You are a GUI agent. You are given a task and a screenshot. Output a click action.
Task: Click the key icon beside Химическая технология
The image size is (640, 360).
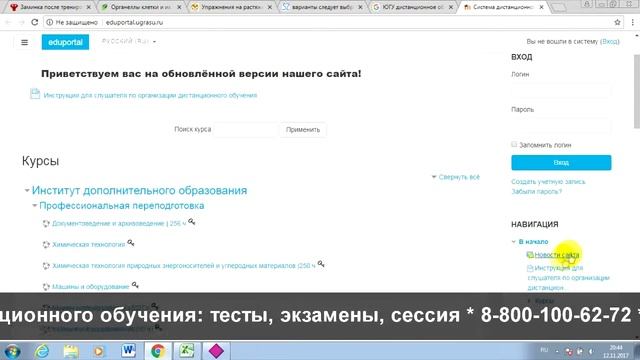tap(131, 243)
